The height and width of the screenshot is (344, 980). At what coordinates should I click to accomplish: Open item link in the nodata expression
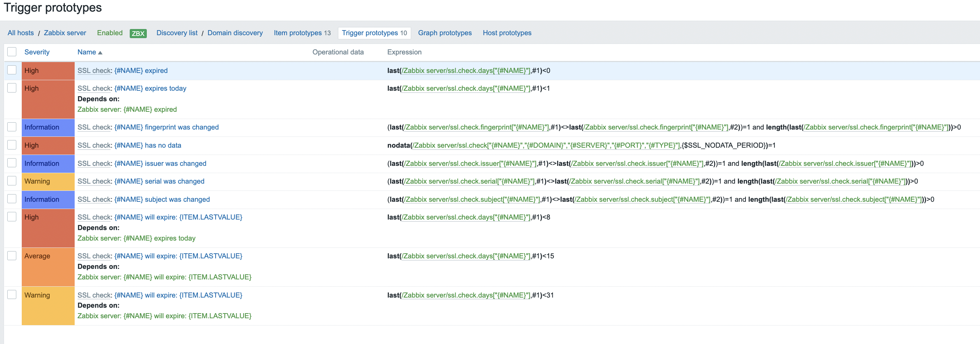click(x=546, y=145)
